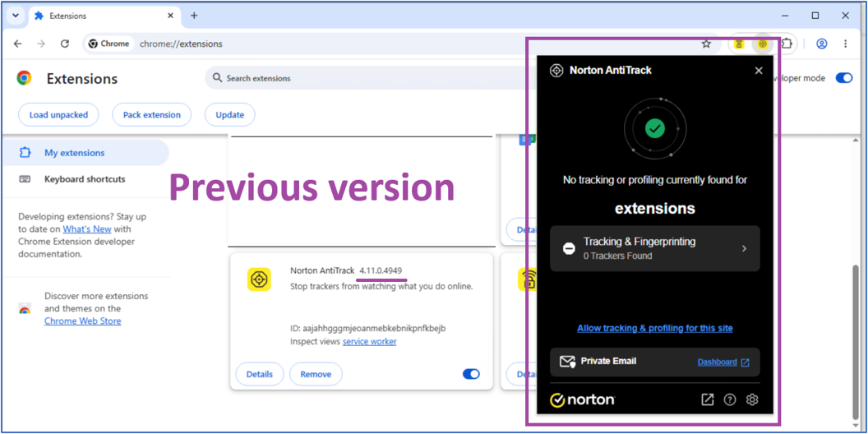Click the Chrome site info chip
The width and height of the screenshot is (868, 434).
pyautogui.click(x=110, y=44)
